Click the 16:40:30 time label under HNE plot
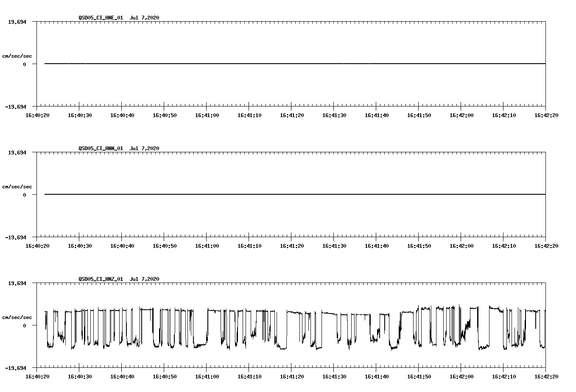Viewport: 576px width, 392px height. 80,115
